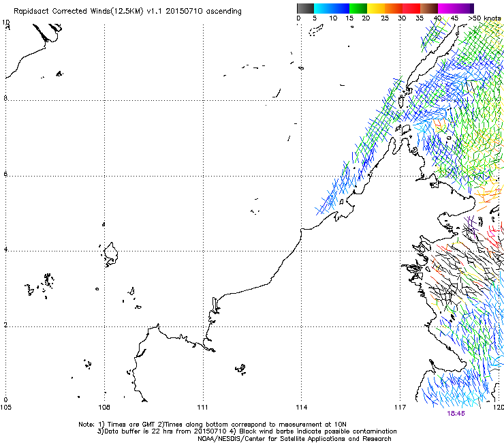Click the magenta 40-45 knots legend segment
This screenshot has width=504, height=443.
[447, 8]
